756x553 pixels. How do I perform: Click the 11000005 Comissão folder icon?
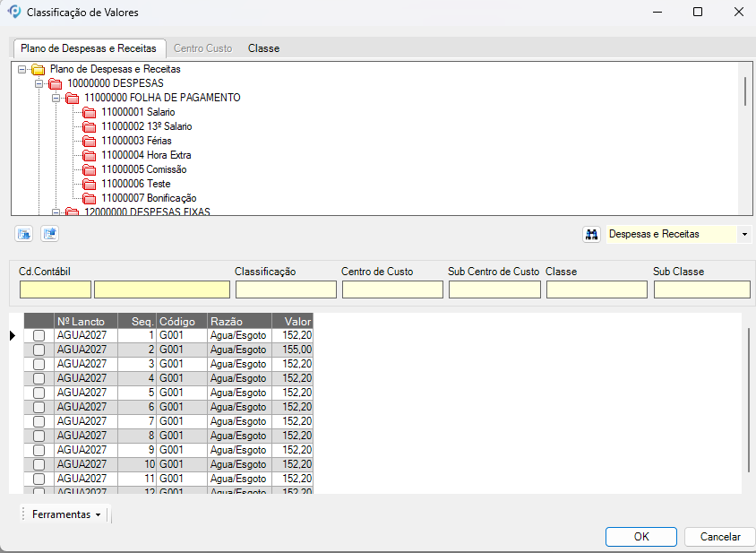89,169
